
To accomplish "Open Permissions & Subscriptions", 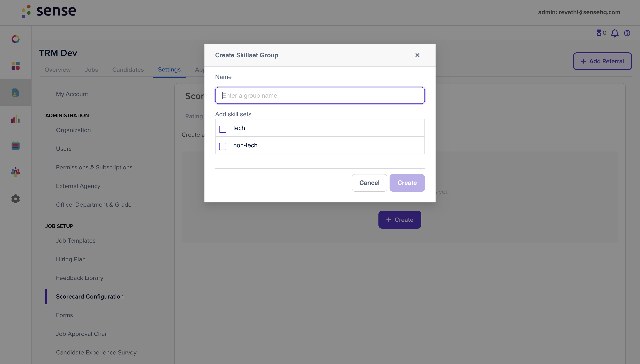I will click(94, 167).
